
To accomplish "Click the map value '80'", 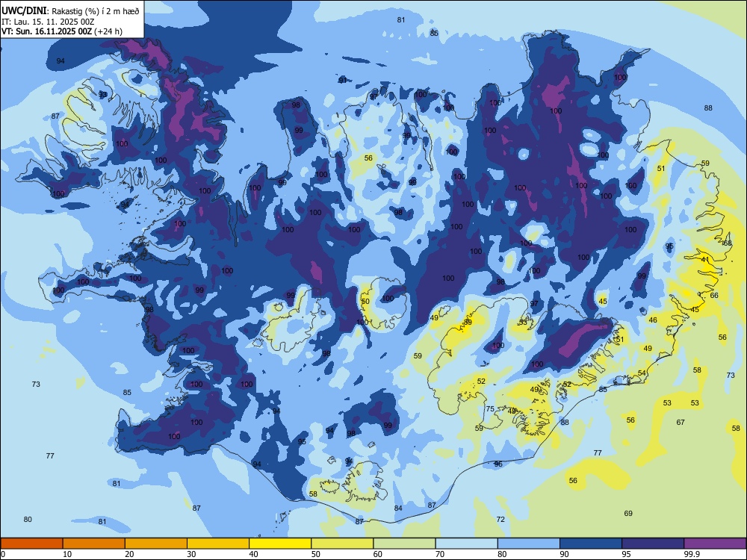I will pos(28,519).
